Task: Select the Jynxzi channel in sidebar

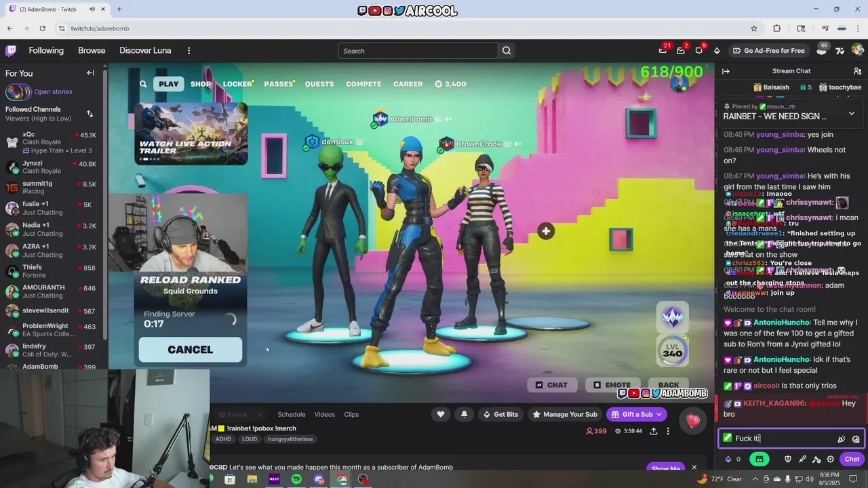Action: [x=51, y=167]
